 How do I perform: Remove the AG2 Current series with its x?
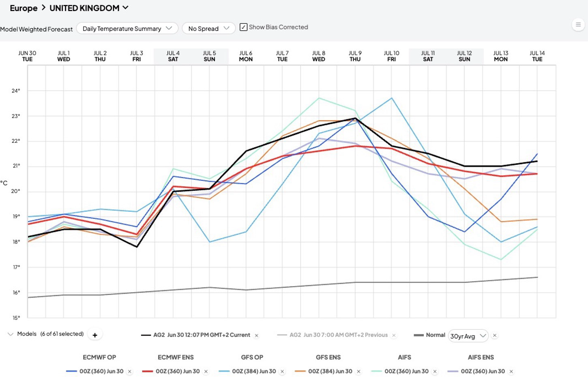tap(256, 336)
